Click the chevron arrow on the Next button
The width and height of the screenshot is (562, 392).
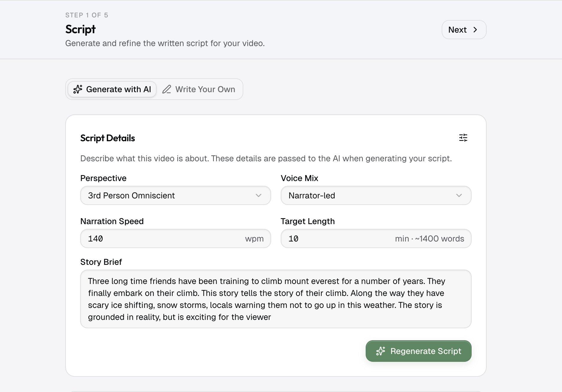click(x=475, y=30)
